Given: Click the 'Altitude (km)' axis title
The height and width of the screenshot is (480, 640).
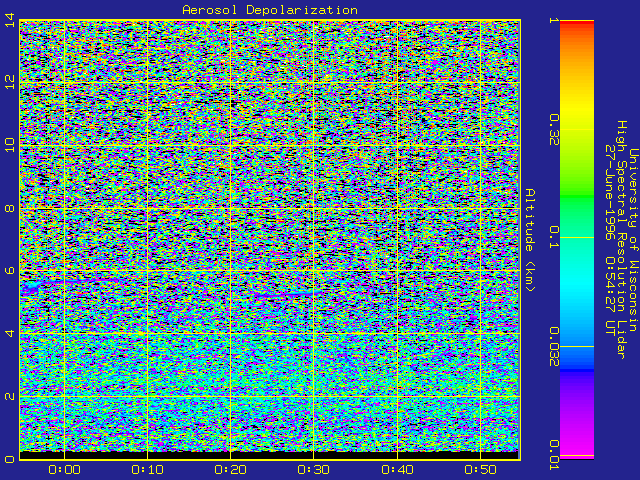Looking at the screenshot, I should 529,240.
